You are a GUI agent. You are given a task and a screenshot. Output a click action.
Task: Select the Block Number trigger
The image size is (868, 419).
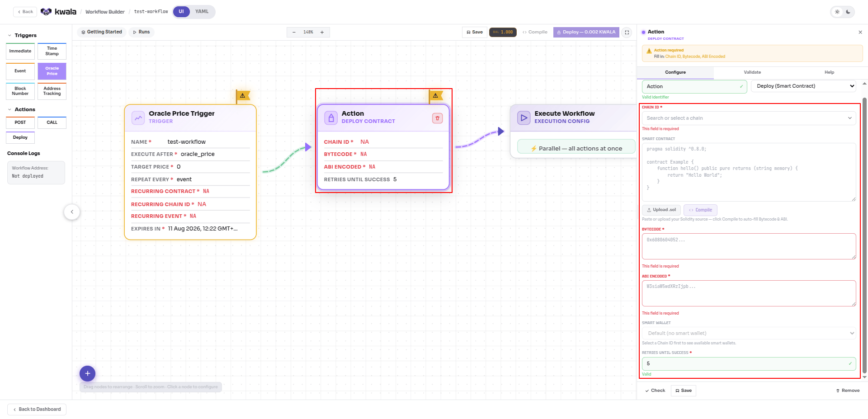point(20,91)
